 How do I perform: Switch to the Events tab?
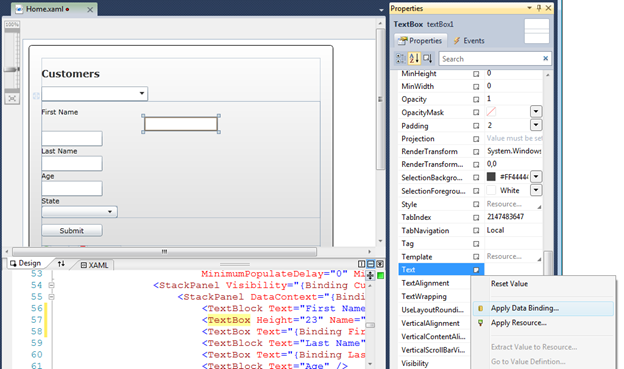(x=468, y=41)
